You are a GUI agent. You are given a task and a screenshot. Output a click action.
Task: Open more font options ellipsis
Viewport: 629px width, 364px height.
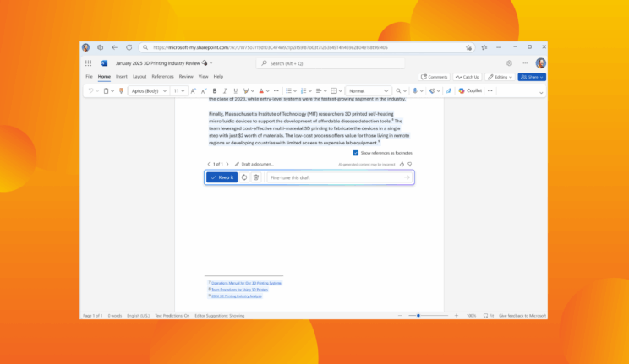pos(276,91)
